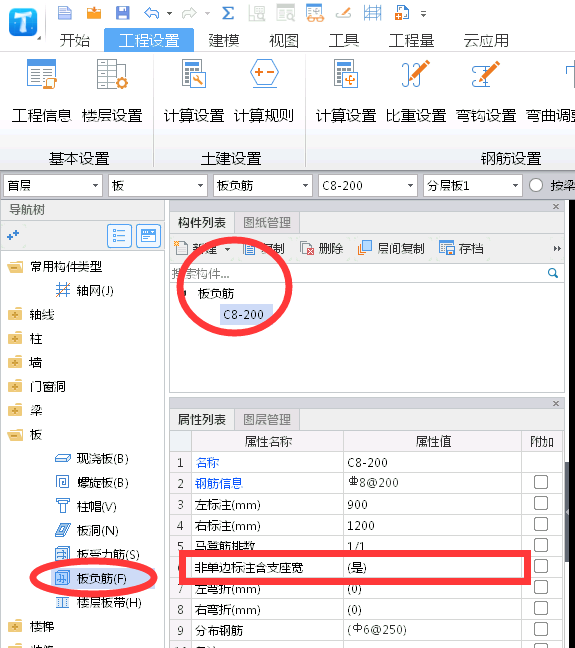This screenshot has height=648, width=575.
Task: Check the 附加 box for 左标注(mm)
Action: [x=541, y=503]
